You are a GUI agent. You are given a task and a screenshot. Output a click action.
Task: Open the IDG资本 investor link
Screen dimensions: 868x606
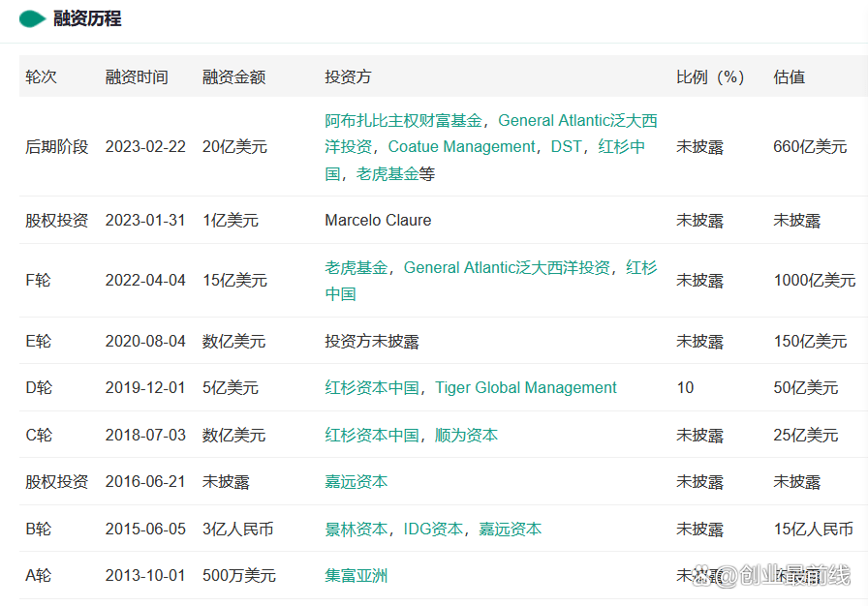click(x=433, y=530)
